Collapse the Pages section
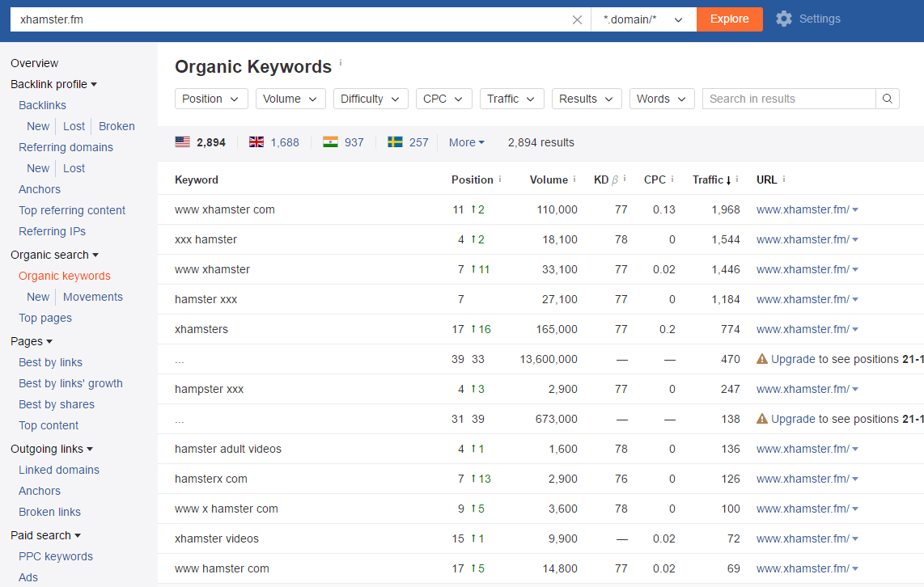 32,341
